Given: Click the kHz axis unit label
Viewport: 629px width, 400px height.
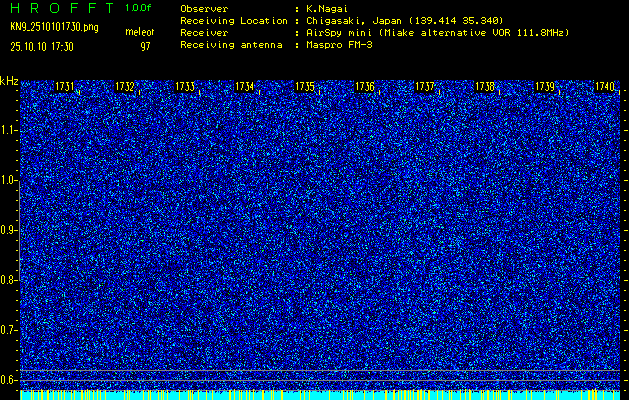Looking at the screenshot, I should [9, 80].
